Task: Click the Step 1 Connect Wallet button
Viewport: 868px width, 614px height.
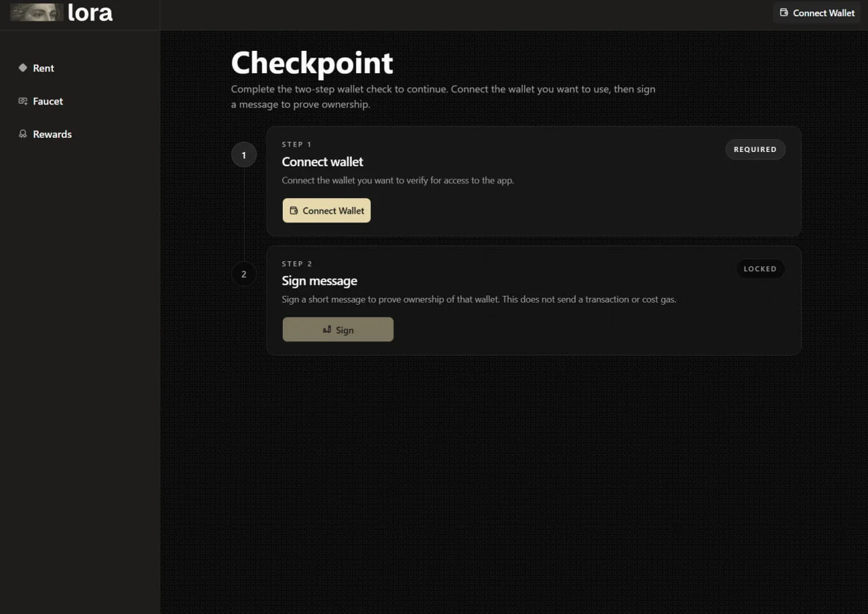Action: [327, 210]
